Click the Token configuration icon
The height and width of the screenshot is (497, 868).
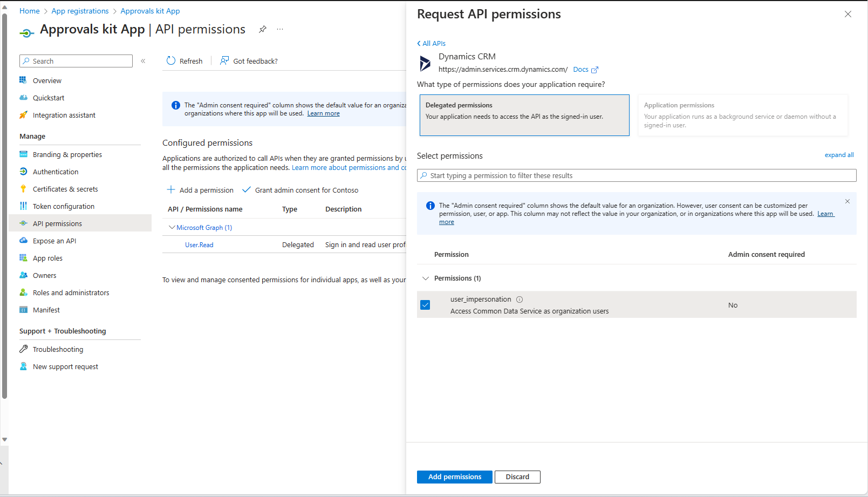point(23,206)
